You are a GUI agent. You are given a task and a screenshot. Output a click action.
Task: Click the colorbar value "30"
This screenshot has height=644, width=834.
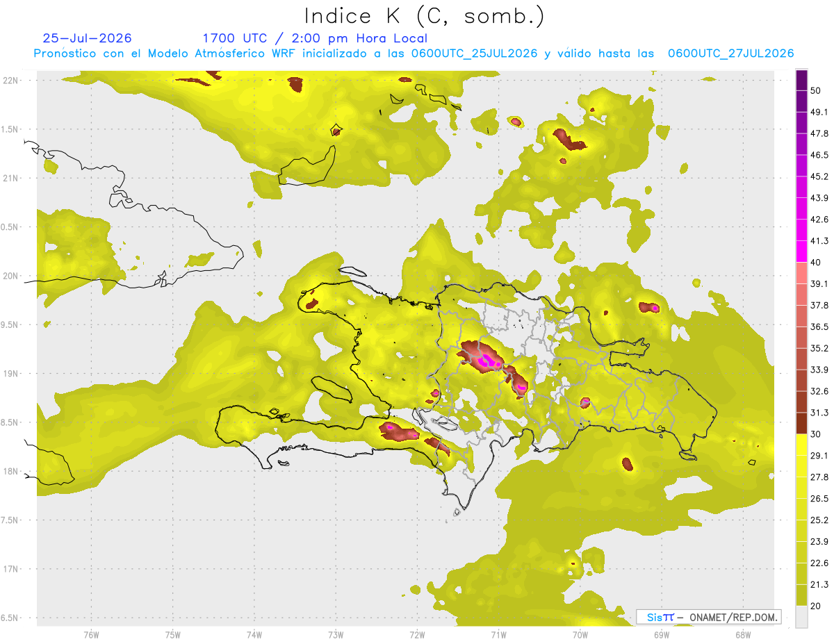(816, 434)
